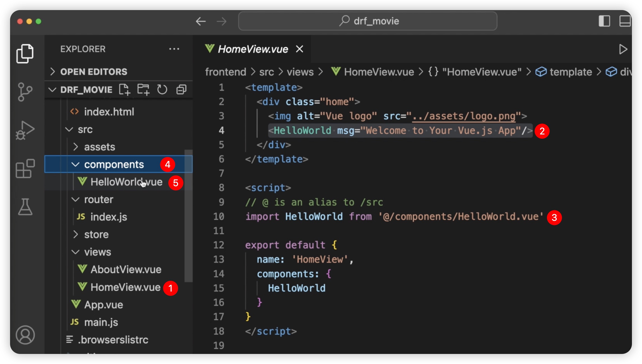Click the drf_movie search box

368,21
